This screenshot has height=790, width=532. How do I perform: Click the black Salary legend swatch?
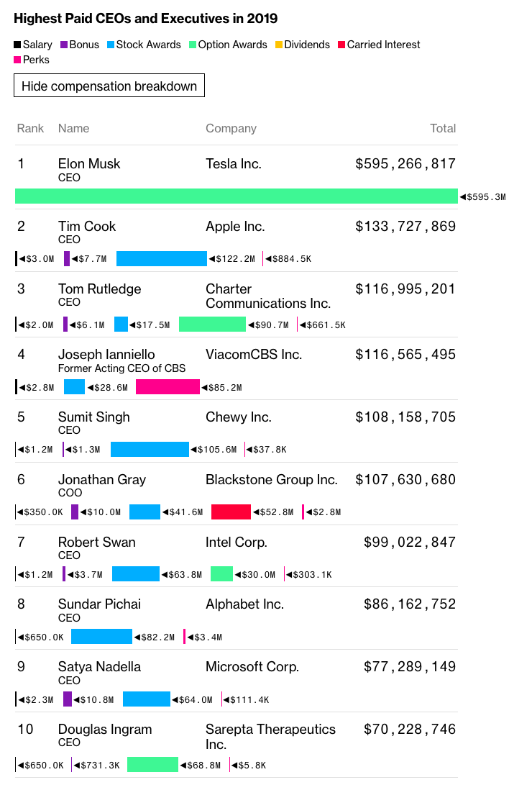click(x=17, y=45)
